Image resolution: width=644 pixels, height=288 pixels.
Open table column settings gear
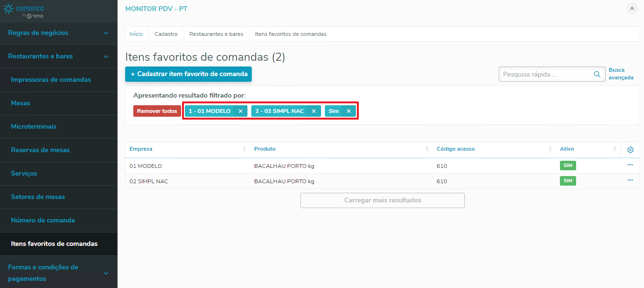pos(630,150)
